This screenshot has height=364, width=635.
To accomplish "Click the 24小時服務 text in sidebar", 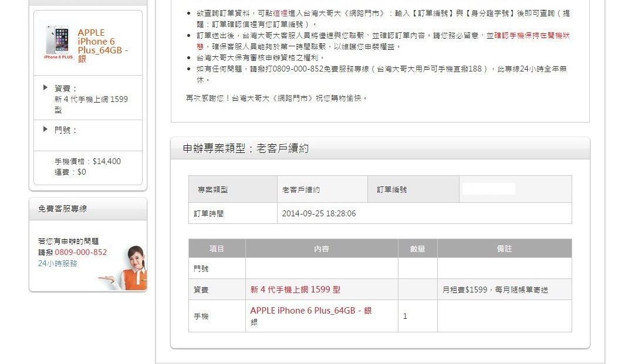I will point(58,264).
